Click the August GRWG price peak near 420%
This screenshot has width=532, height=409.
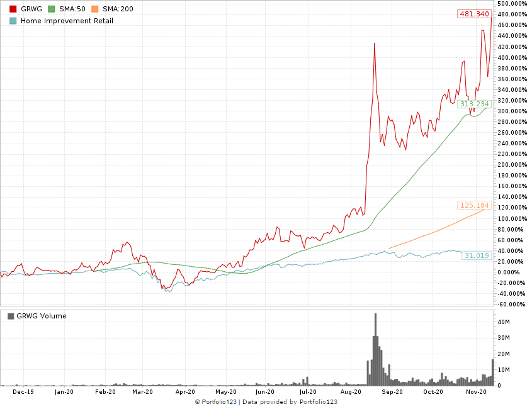point(375,43)
